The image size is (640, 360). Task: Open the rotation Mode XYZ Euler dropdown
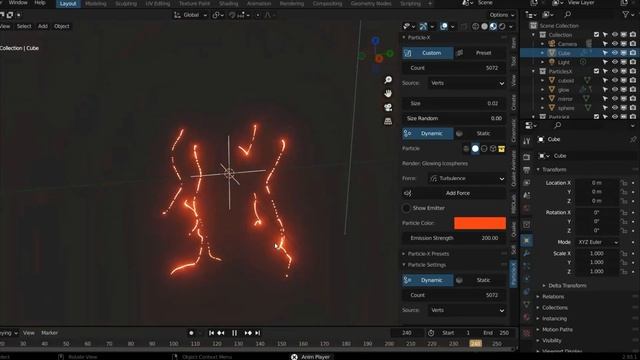click(597, 242)
